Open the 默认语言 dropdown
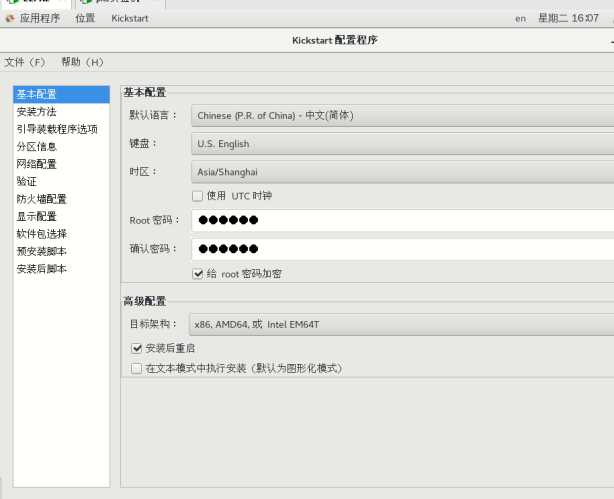Image resolution: width=614 pixels, height=499 pixels. click(403, 116)
